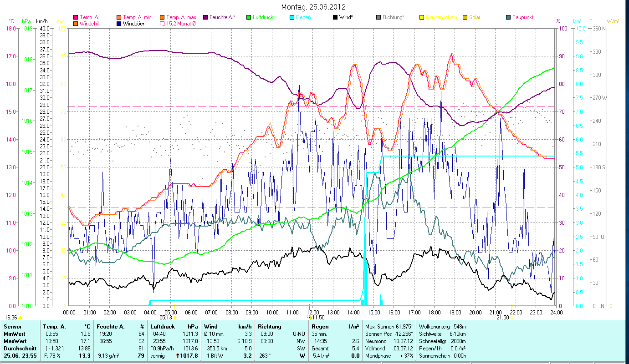Click the Temp. A. min legend swatch

point(119,17)
